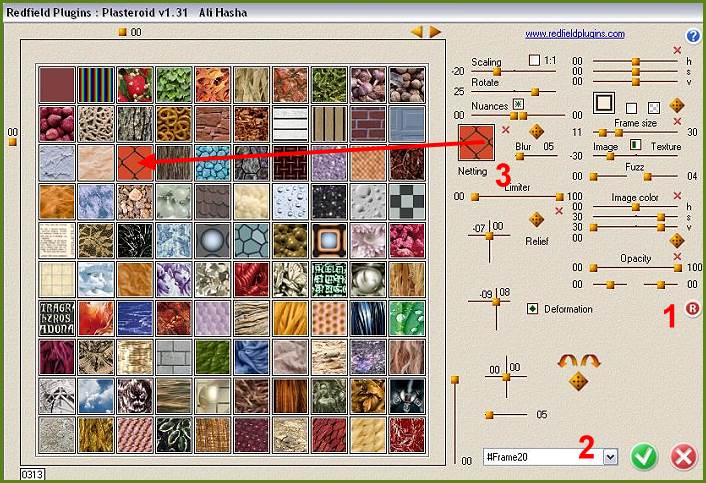Click the right yellow arrow above the grid
This screenshot has width=706, height=483.
(x=435, y=32)
